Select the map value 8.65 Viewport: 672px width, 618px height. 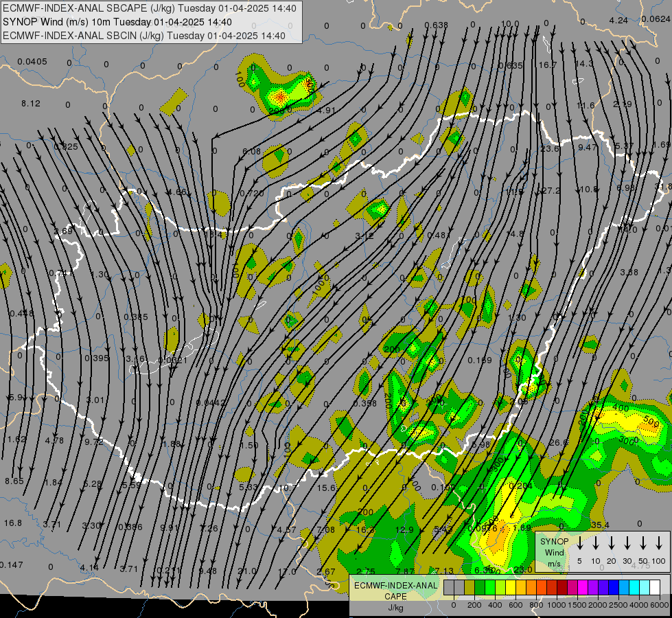[x=14, y=481]
